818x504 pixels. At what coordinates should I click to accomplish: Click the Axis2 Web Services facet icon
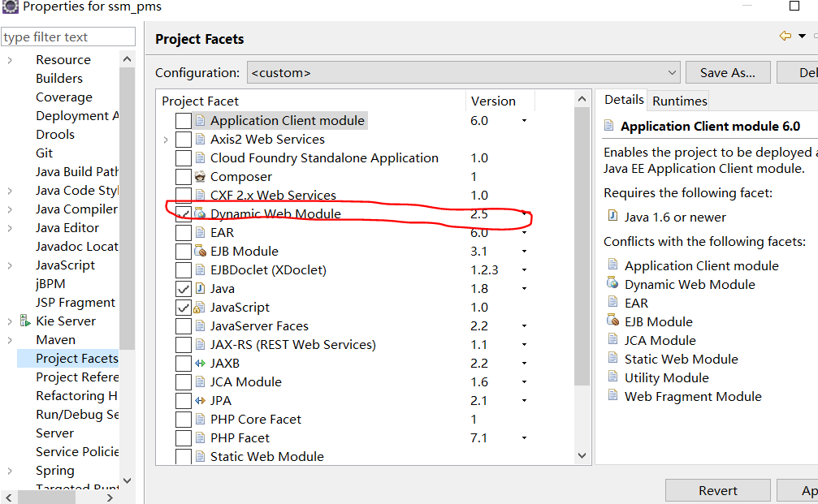point(200,140)
